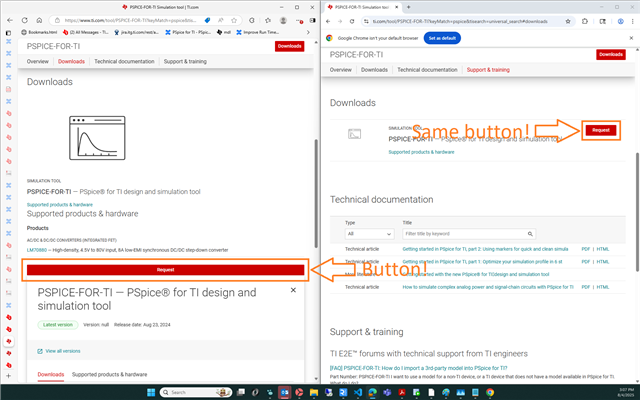The height and width of the screenshot is (400, 640).
Task: Select Downloads tab in Chrome page
Action: pos(374,70)
